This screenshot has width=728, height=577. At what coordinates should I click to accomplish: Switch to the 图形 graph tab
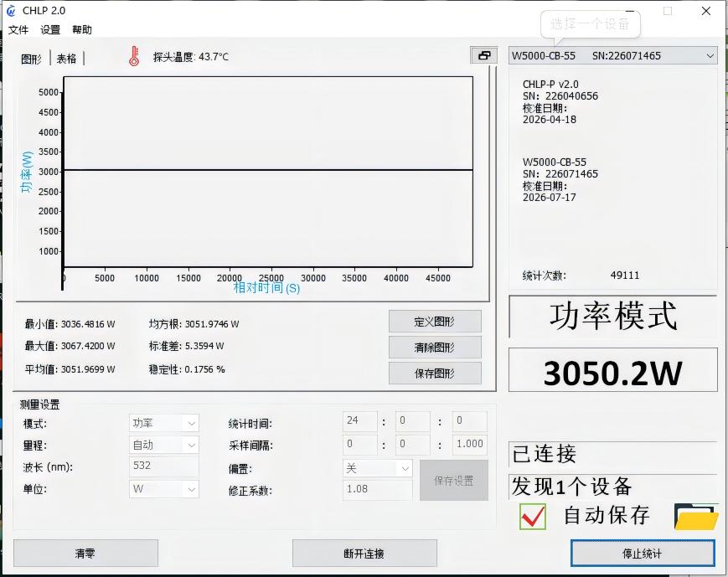(x=31, y=59)
